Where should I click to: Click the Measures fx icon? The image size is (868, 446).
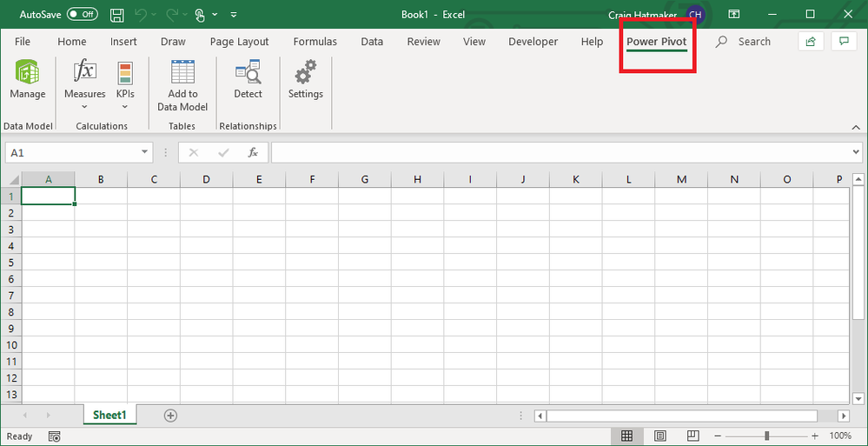tap(84, 72)
